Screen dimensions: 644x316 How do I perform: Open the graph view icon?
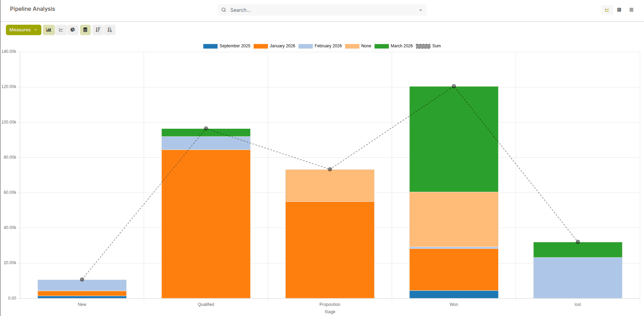(x=607, y=10)
